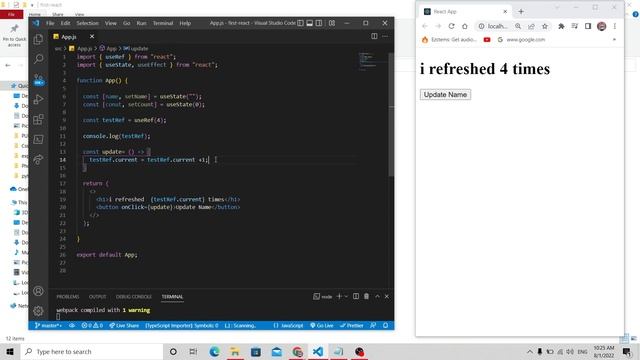This screenshot has width=640, height=360.
Task: Click the Customize Layout icon in VS Code title bar
Action: click(x=332, y=23)
